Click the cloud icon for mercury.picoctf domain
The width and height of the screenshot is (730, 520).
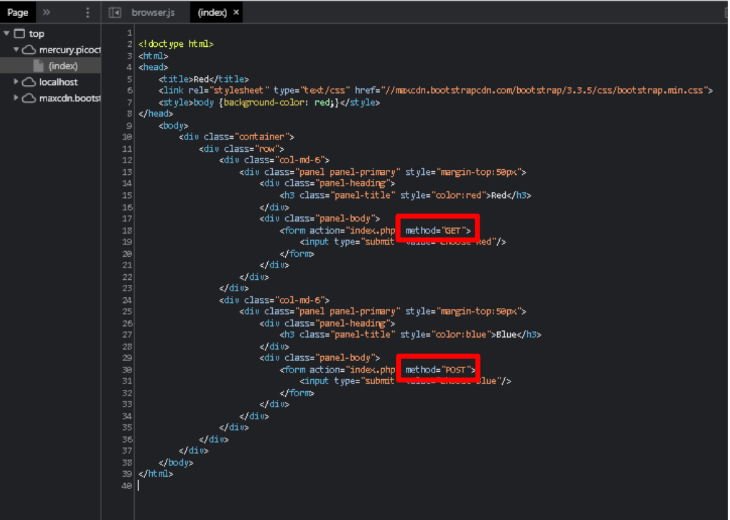pyautogui.click(x=30, y=50)
